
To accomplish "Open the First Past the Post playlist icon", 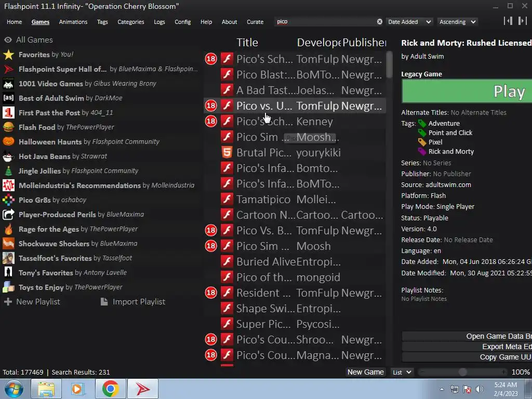I will [8, 113].
